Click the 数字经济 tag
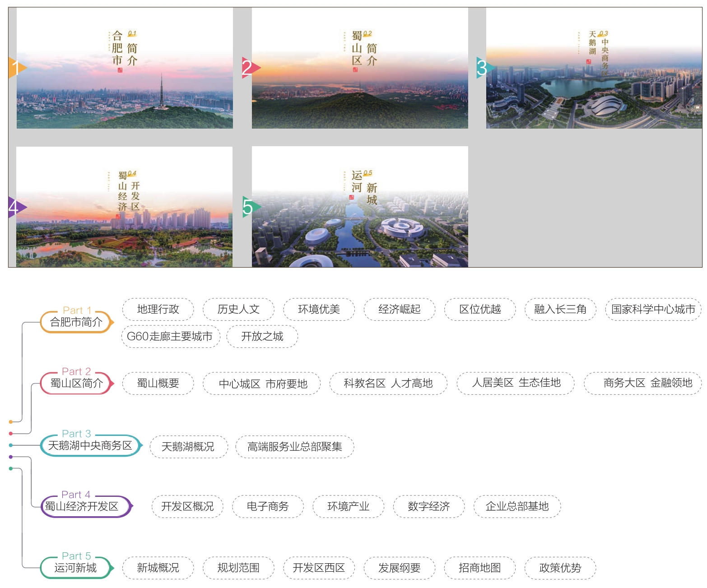The image size is (707, 588). 428,506
